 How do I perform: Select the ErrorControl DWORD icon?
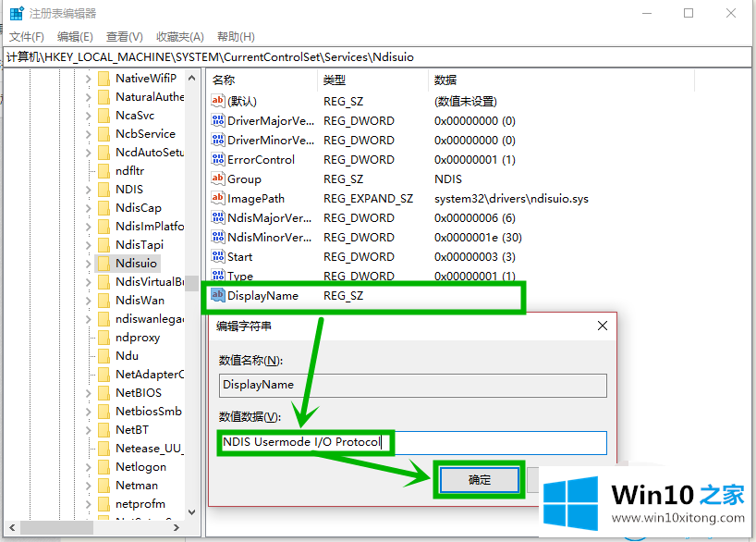pyautogui.click(x=218, y=159)
